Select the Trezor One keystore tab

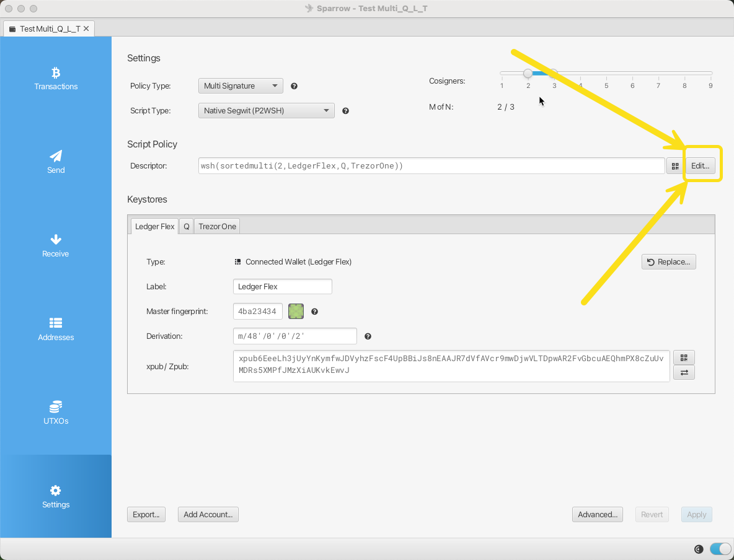(x=217, y=227)
